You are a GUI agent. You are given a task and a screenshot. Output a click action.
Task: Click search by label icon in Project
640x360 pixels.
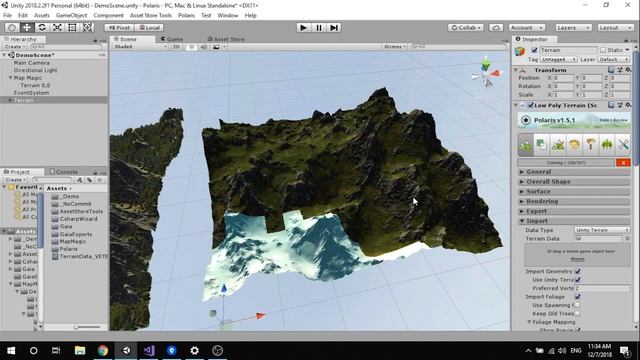[89, 180]
